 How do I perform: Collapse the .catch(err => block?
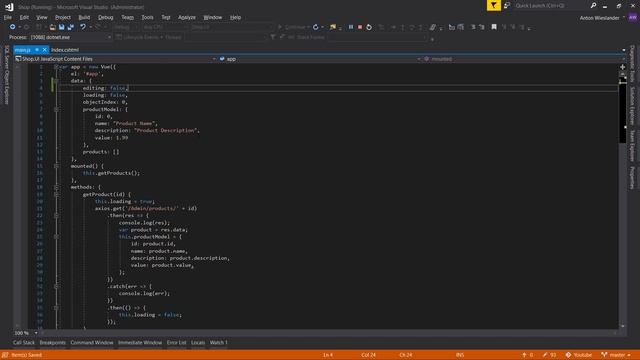tap(56, 287)
